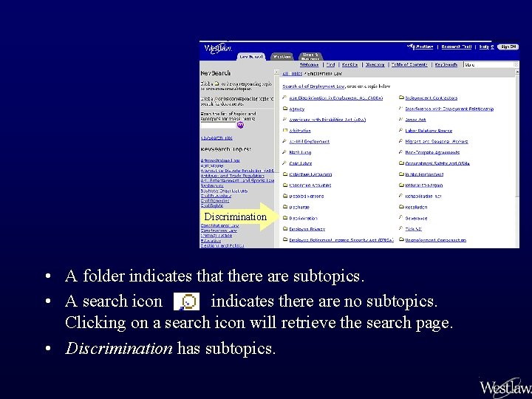Click the search icon beside Jones Act
This screenshot has width=532, height=399.
pos(401,119)
